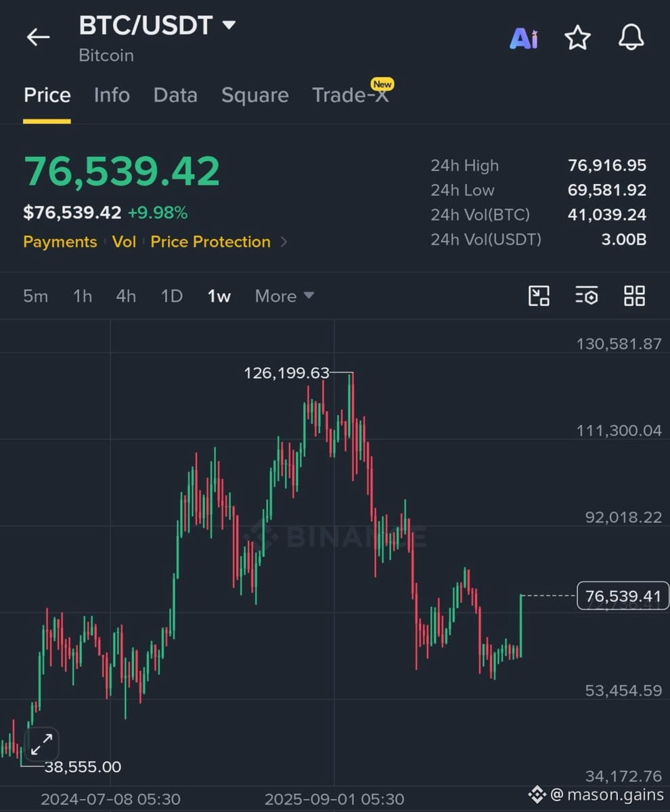Open BTC/USDT pair selector dropdown

coord(157,26)
